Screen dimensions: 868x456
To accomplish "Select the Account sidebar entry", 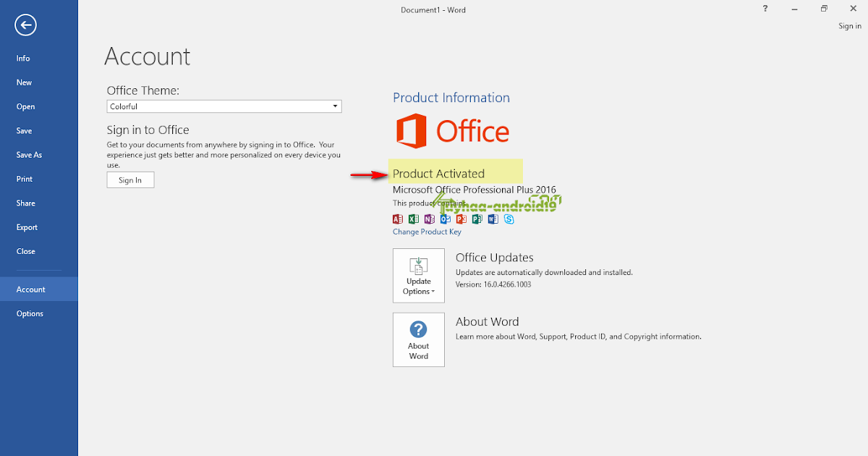I will [39, 290].
